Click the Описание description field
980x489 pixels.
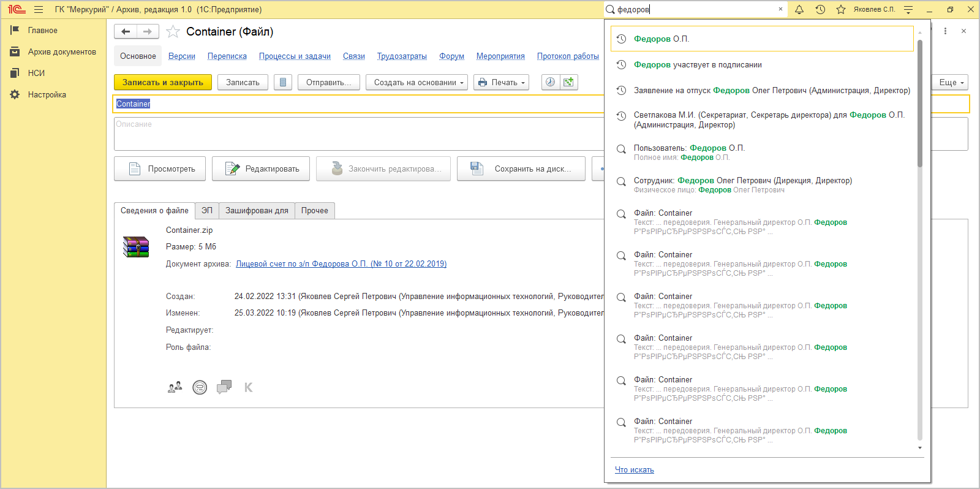coord(359,134)
